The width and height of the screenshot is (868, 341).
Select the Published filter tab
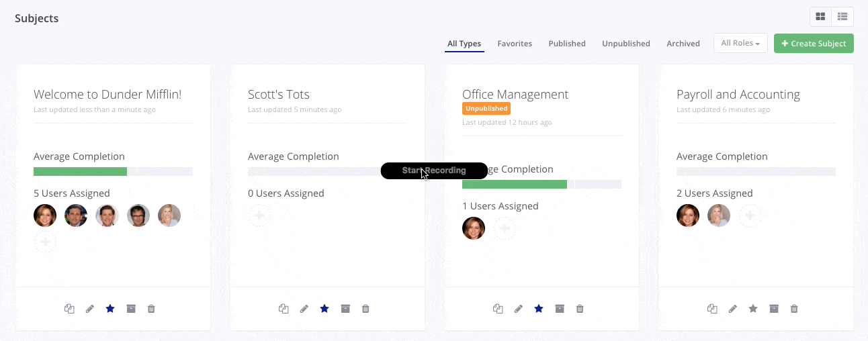click(567, 44)
